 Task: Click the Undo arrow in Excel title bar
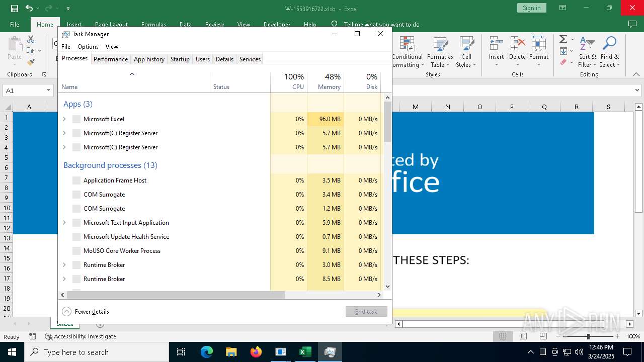[29, 8]
